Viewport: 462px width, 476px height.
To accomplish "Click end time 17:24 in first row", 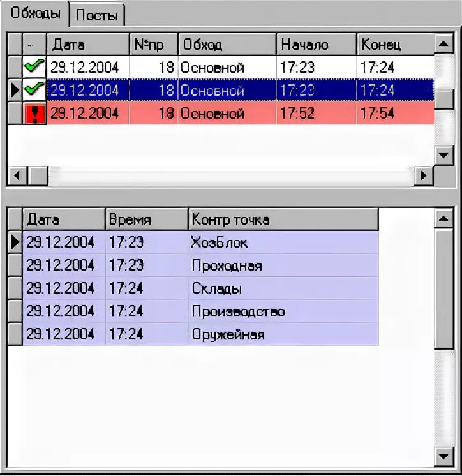I will (396, 67).
